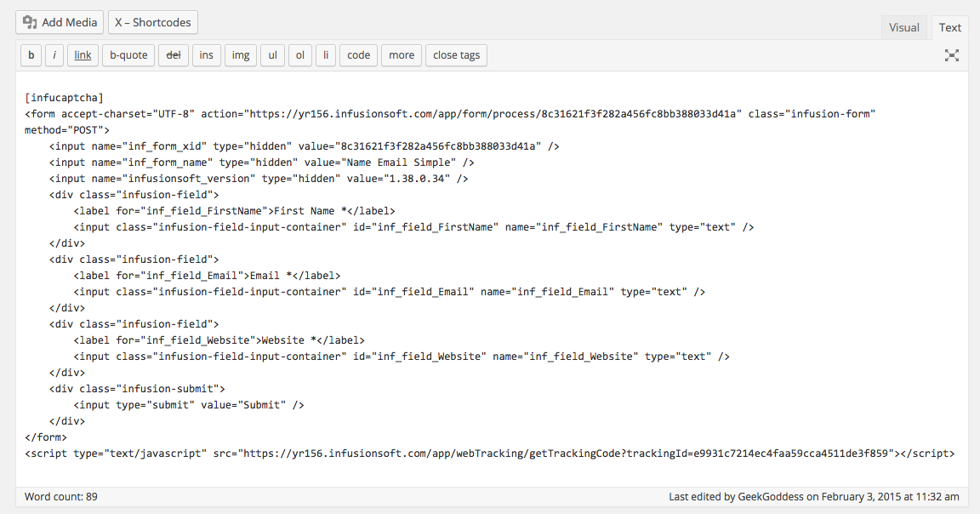Click the inf_form_name hidden input line

(262, 163)
